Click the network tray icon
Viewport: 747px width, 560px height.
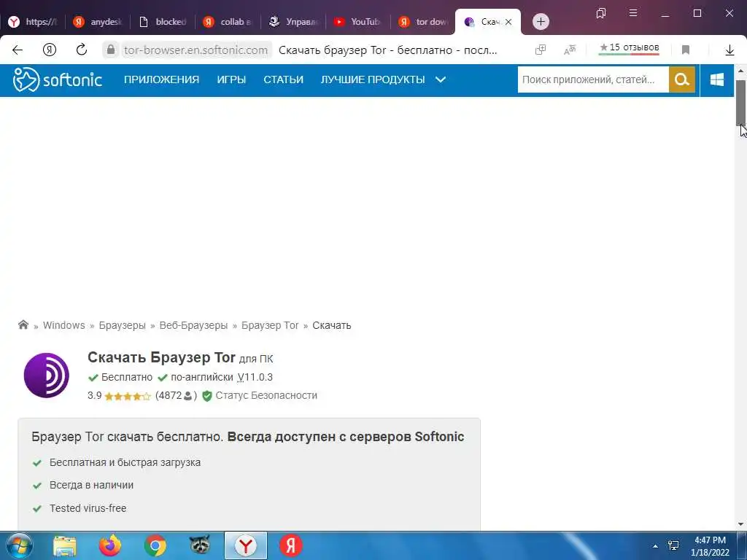pos(673,545)
